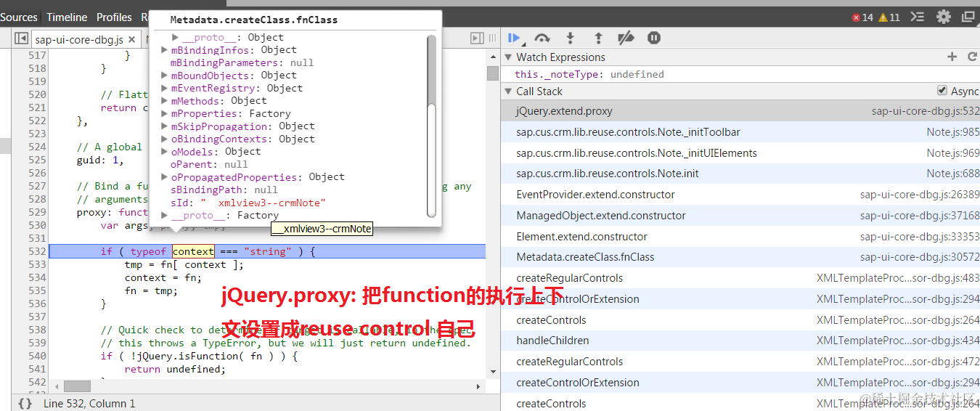The width and height of the screenshot is (980, 411).
Task: Deactivate all breakpoints
Action: [x=626, y=38]
